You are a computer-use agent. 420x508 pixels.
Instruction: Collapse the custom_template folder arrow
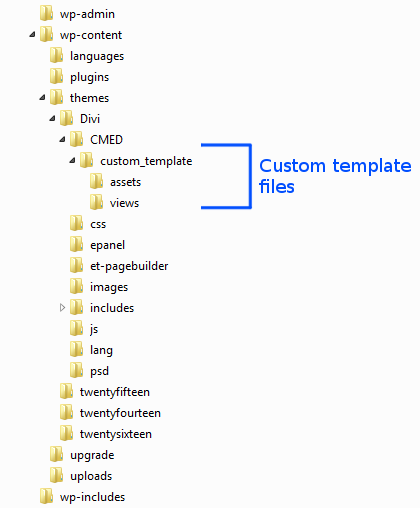tap(72, 160)
